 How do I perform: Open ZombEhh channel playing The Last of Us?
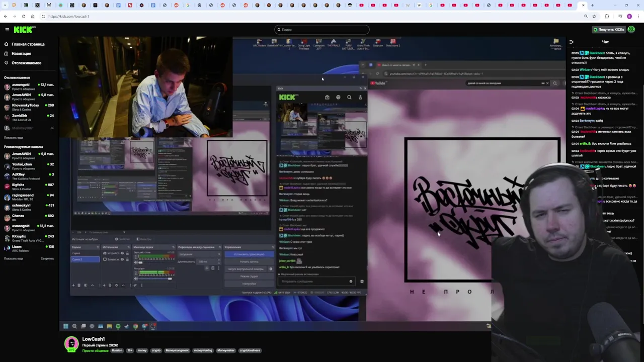30,117
